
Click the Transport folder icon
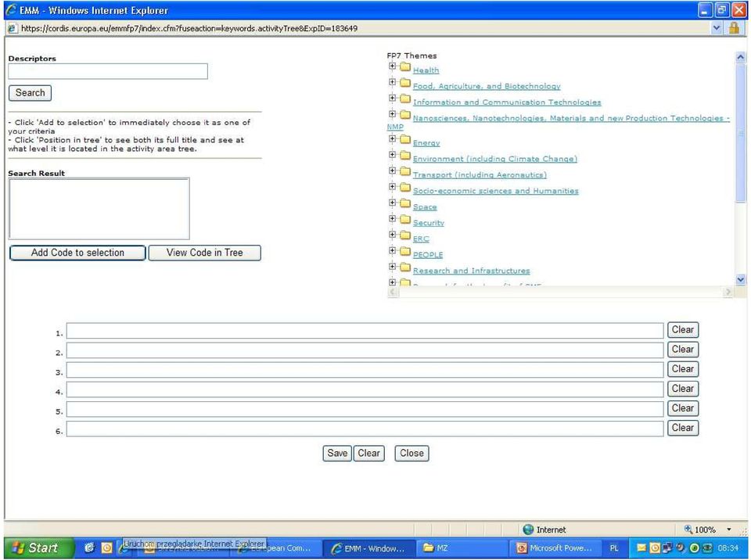coord(405,171)
